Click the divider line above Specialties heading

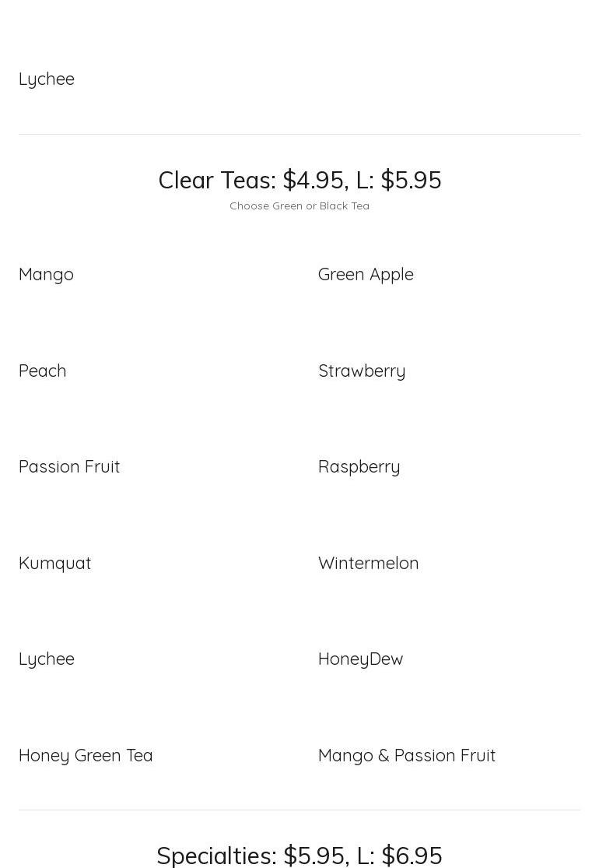tap(299, 810)
